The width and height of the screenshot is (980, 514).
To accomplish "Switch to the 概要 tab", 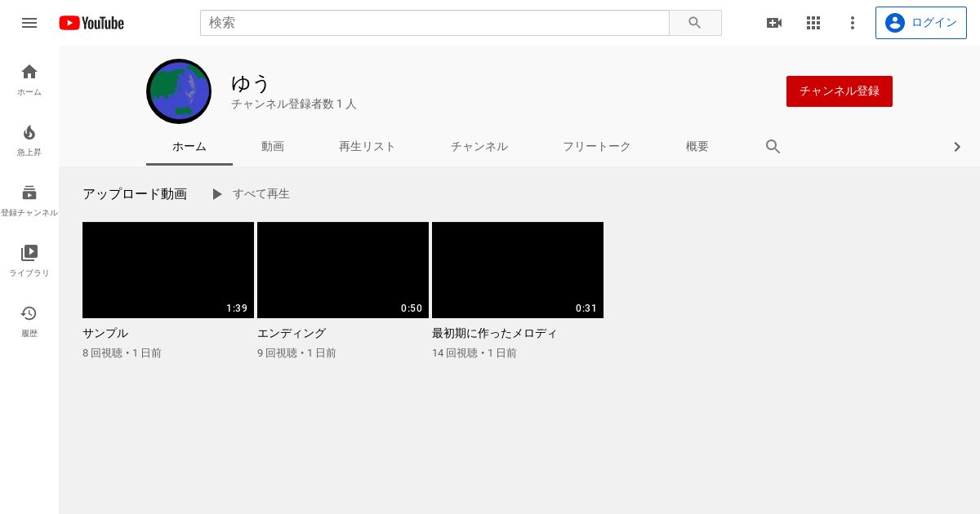I will 697,147.
